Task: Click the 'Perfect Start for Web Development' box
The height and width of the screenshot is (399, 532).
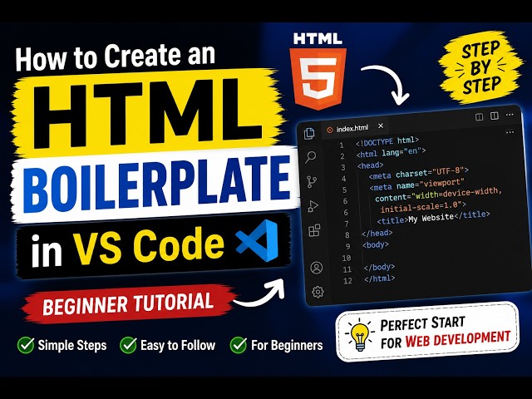Action: coord(427,332)
